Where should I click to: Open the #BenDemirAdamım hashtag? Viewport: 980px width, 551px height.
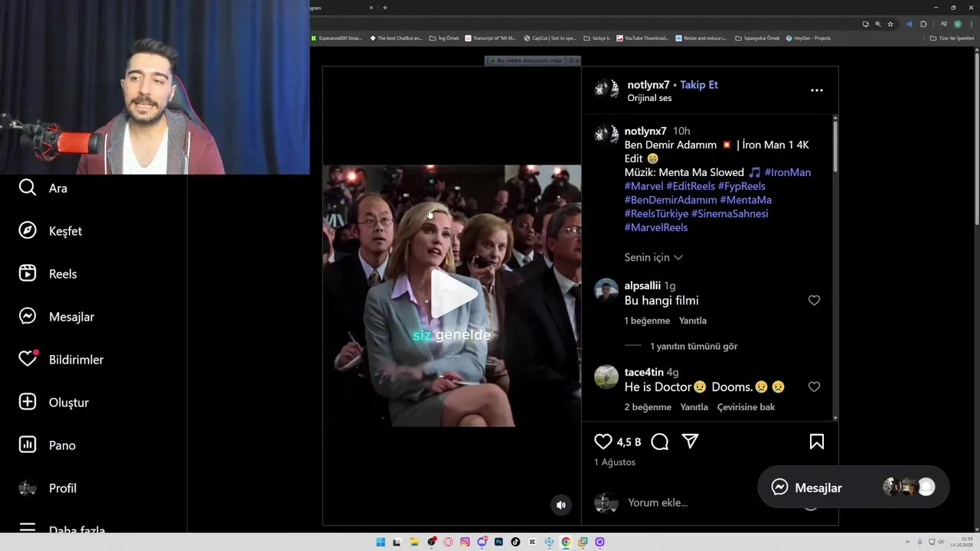[x=671, y=200]
